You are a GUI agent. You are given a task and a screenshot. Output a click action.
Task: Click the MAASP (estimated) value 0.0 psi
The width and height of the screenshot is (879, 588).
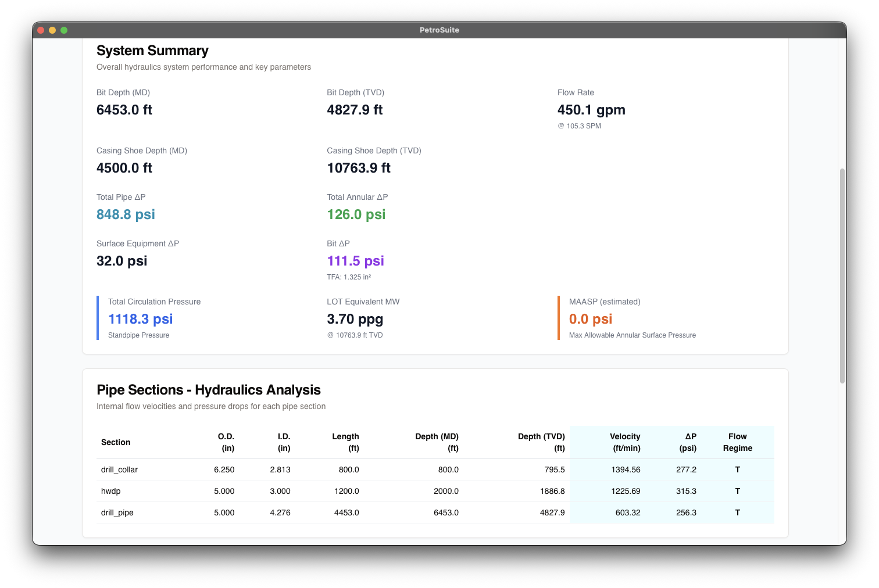[590, 319]
